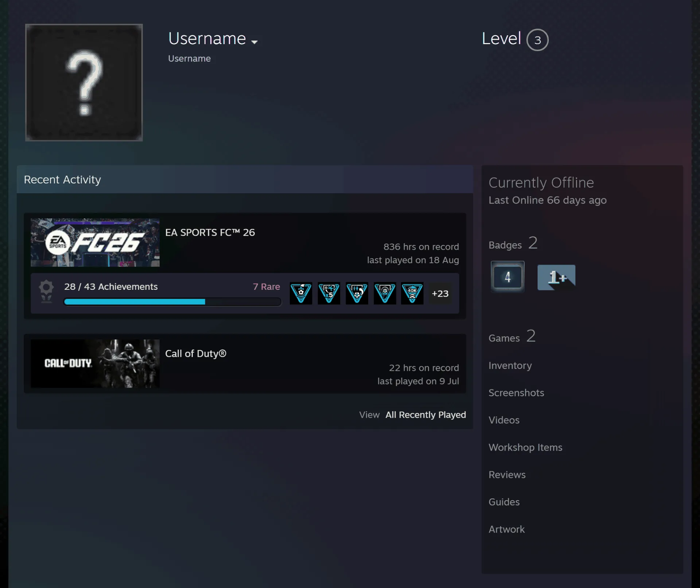Expand the Username dropdown arrow
700x588 pixels.
(254, 42)
